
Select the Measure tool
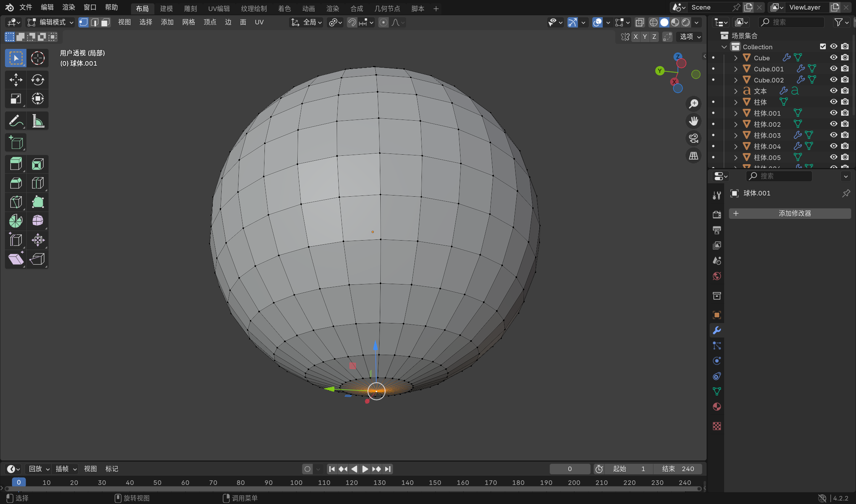pos(37,121)
